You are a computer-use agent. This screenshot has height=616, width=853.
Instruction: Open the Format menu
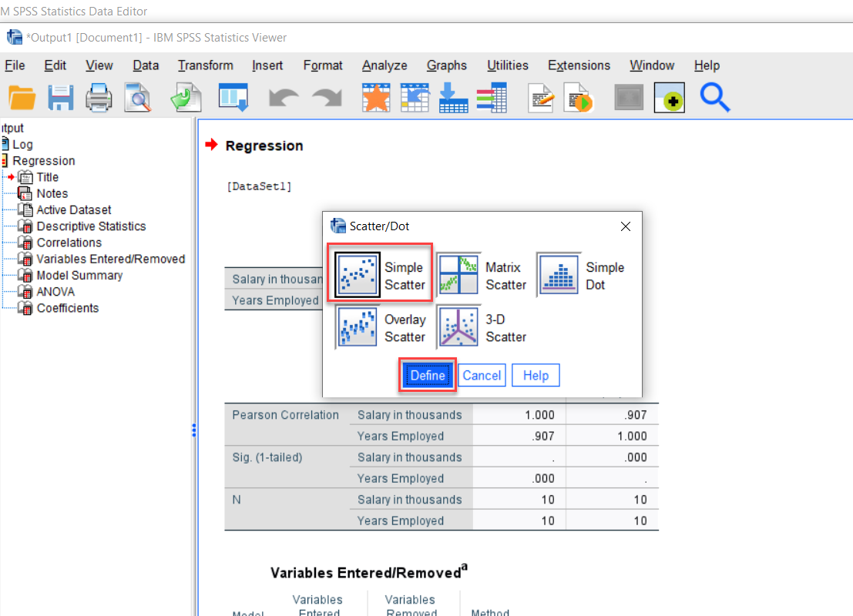pos(323,65)
